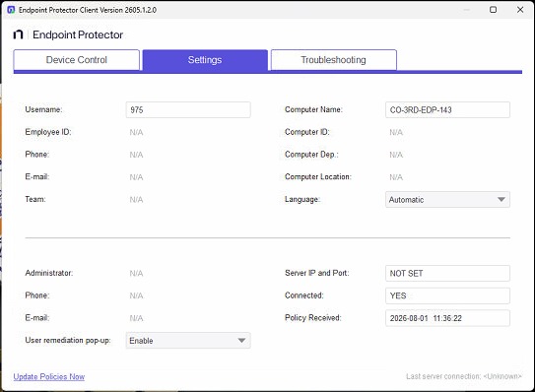This screenshot has height=392, width=535.
Task: Minimize the Endpoint Protector window
Action: [467, 10]
